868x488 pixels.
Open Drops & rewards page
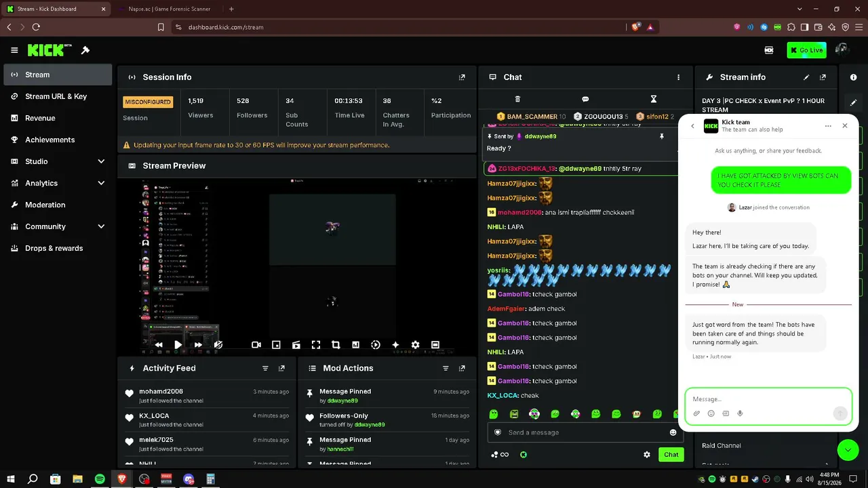click(58, 248)
